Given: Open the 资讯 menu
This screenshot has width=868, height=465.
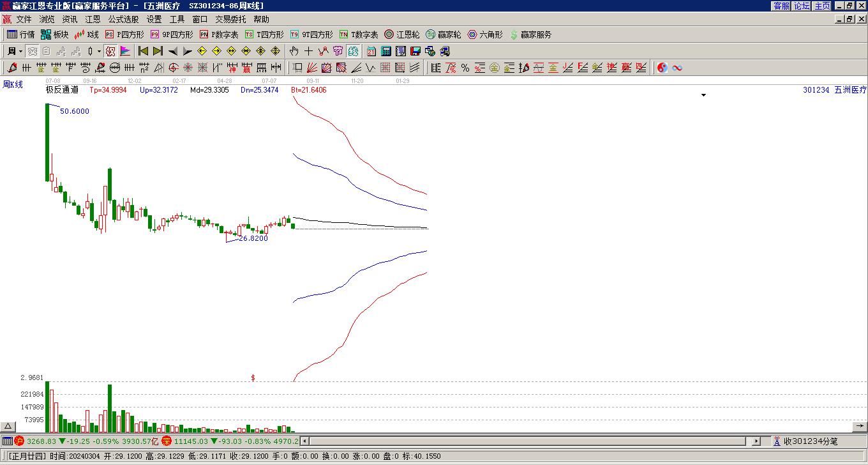Looking at the screenshot, I should [x=70, y=19].
